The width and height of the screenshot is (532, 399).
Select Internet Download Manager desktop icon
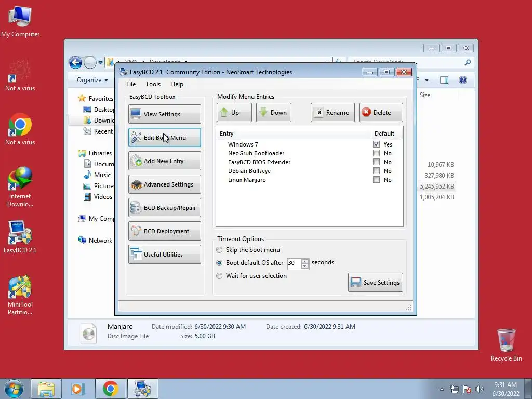pyautogui.click(x=20, y=187)
